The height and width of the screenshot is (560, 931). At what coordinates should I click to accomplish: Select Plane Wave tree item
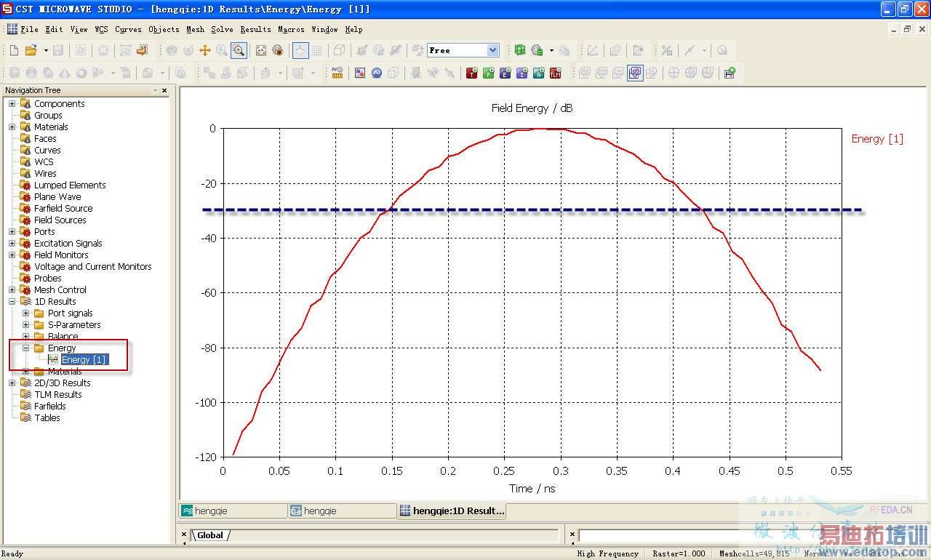57,196
